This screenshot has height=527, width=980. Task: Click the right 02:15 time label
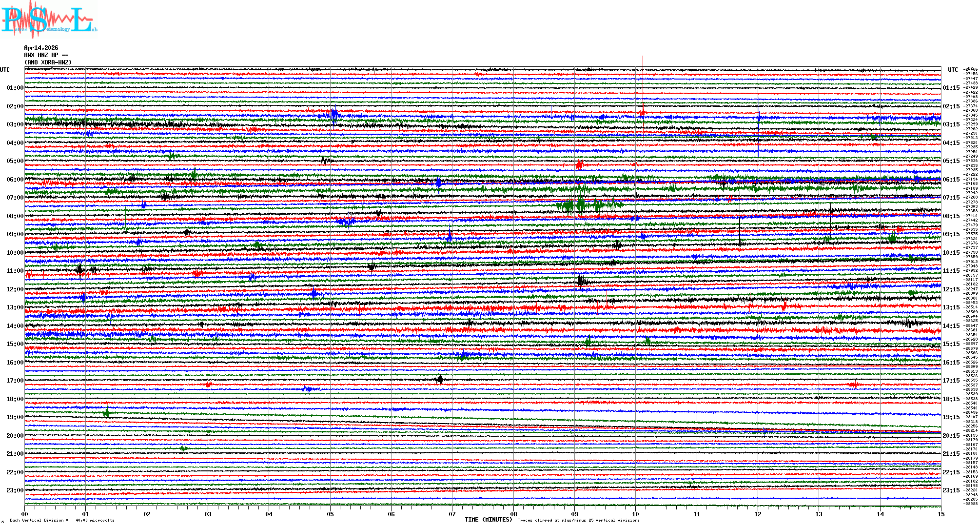click(951, 106)
